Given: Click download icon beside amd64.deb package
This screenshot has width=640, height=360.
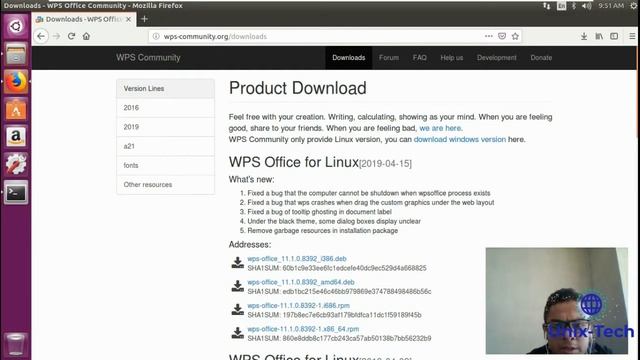Looking at the screenshot, I should tap(238, 286).
